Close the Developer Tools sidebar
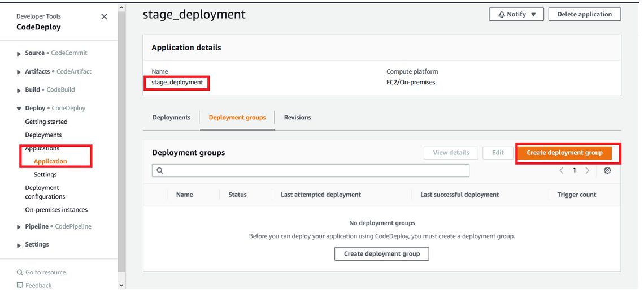Screen dimensions: 644x293 (x=104, y=16)
